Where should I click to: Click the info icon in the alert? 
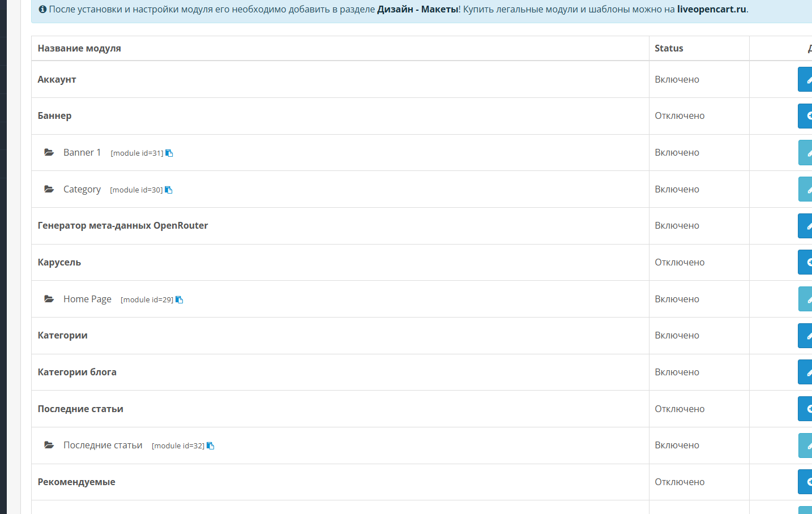(x=42, y=9)
